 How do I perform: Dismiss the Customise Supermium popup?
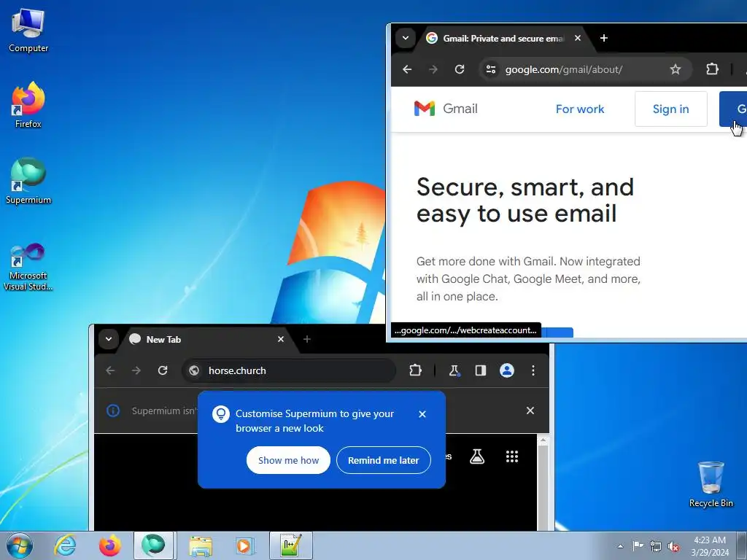pyautogui.click(x=422, y=414)
